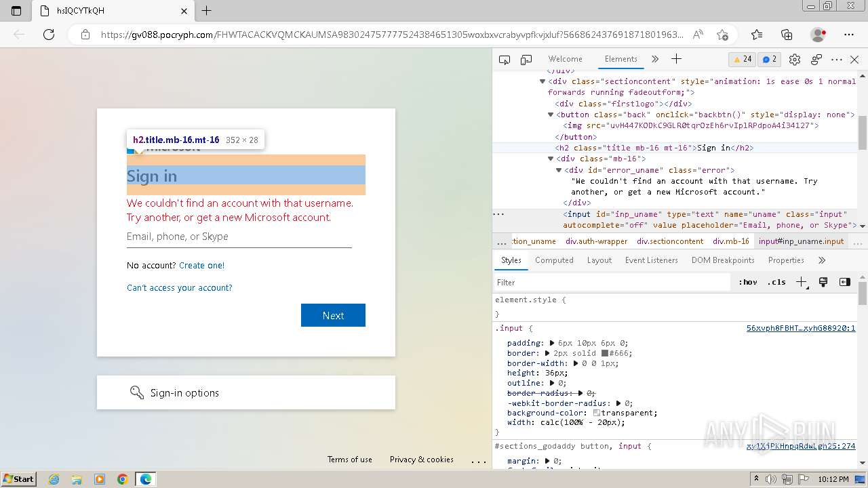Open tab actions menu in Edge
Screen dimensions: 868x488
pyautogui.click(x=16, y=11)
